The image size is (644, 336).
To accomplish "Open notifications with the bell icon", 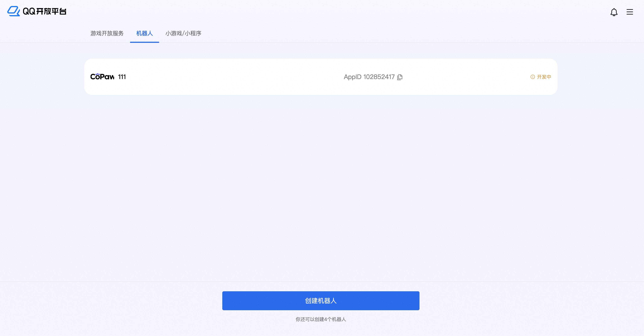I will pyautogui.click(x=614, y=12).
